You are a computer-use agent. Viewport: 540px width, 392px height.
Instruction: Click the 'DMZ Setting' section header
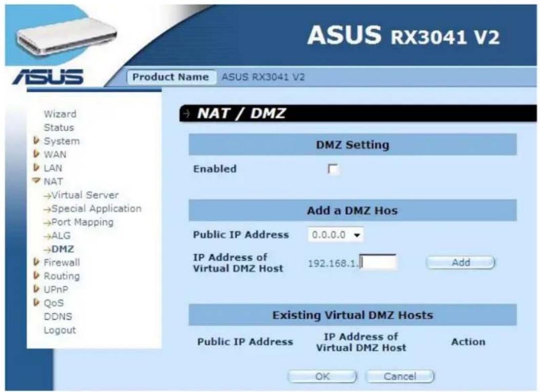coord(352,145)
